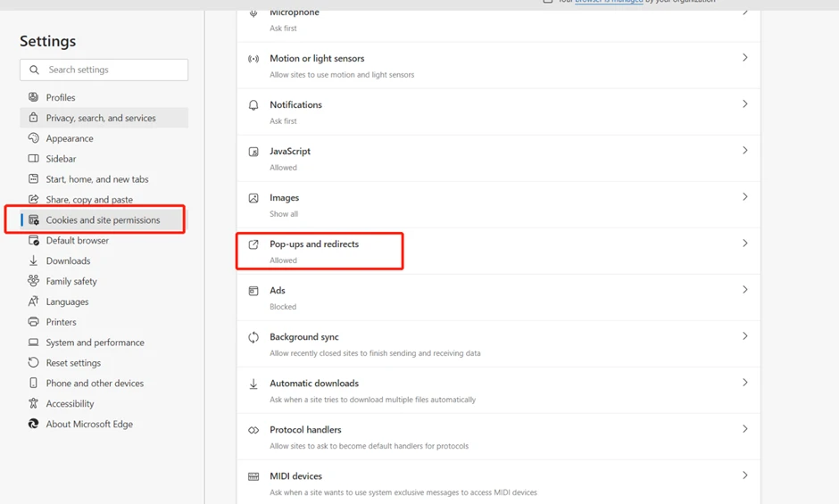Open MIDI devices using the chevron
Viewport: 839px width, 504px height.
pos(744,475)
